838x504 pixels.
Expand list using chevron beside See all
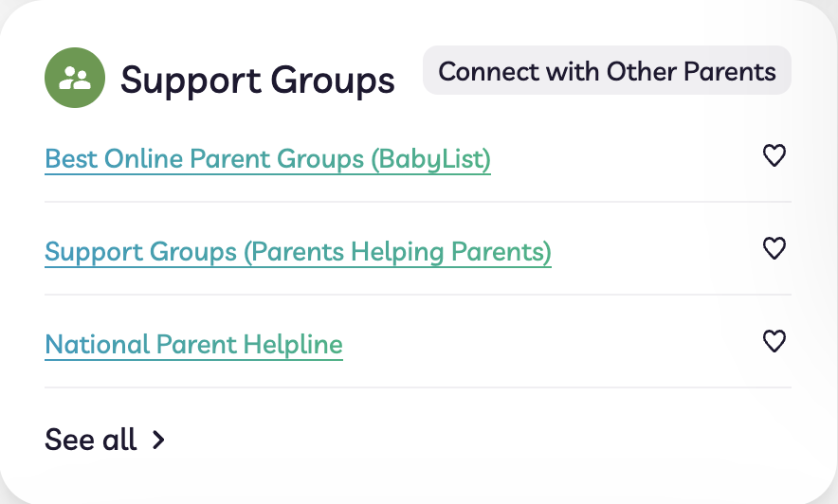158,440
